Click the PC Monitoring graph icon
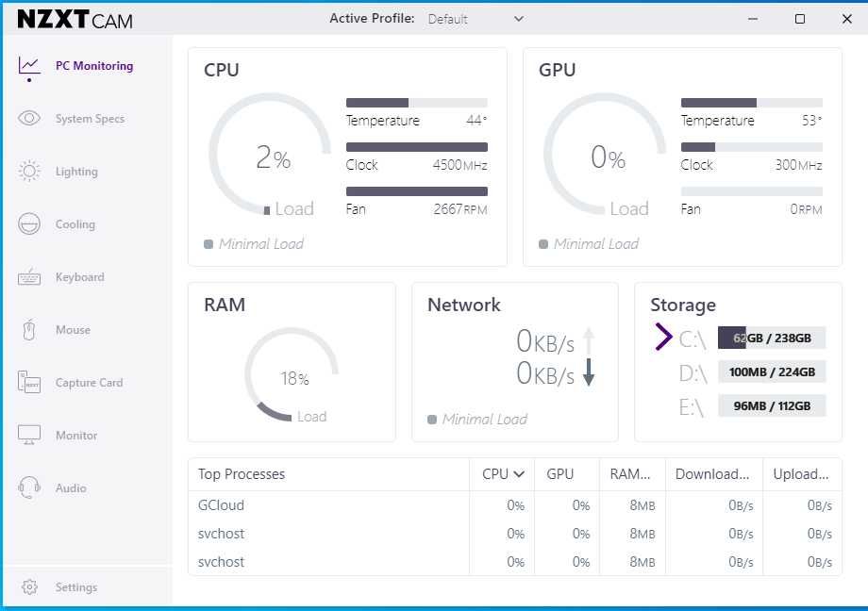This screenshot has width=868, height=611. coord(29,66)
